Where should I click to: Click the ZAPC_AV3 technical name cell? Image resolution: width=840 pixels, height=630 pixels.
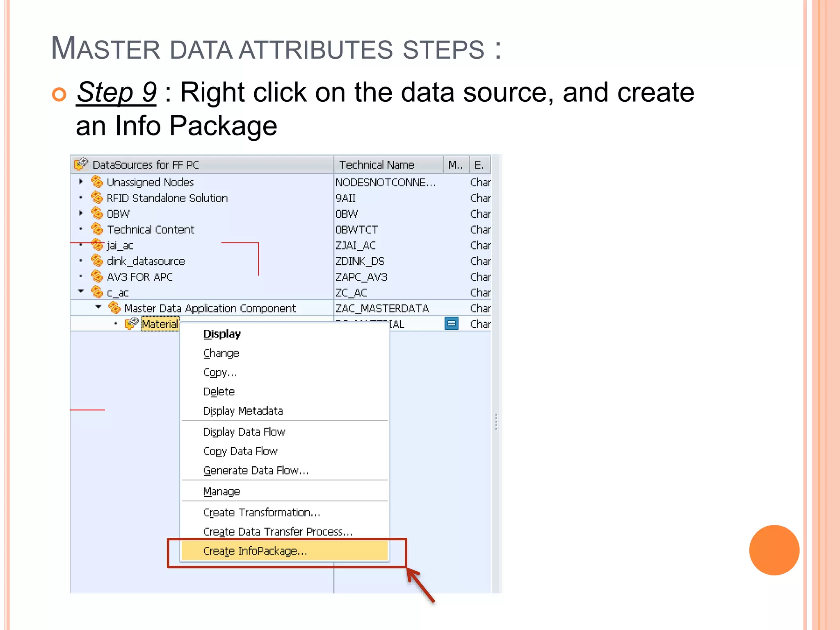click(361, 277)
